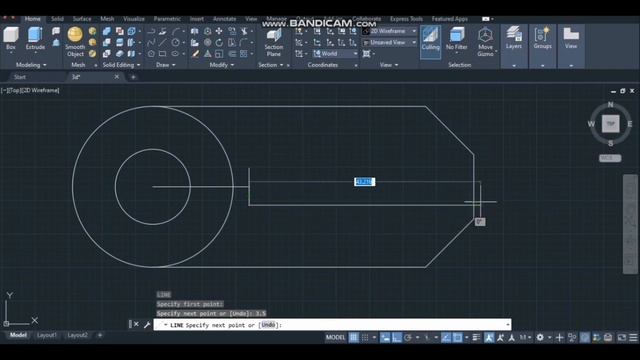Click the Array tool in Modify panel

coord(244,53)
